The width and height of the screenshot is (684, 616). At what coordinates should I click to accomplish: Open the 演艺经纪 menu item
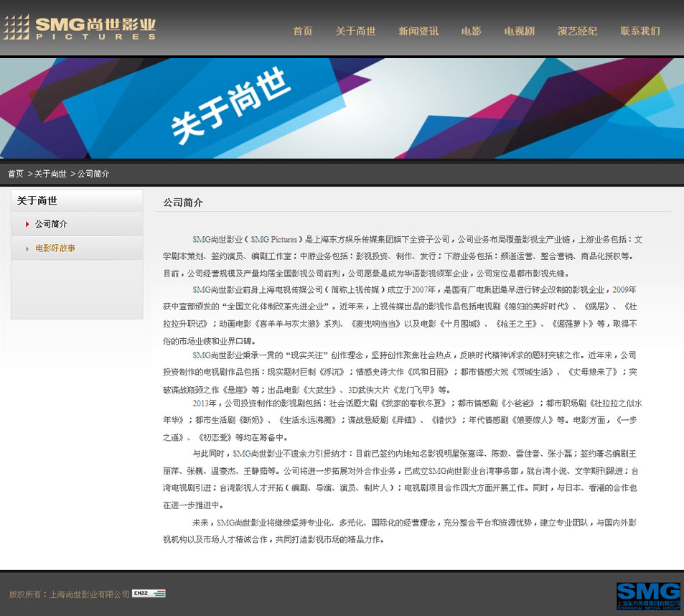pyautogui.click(x=577, y=31)
